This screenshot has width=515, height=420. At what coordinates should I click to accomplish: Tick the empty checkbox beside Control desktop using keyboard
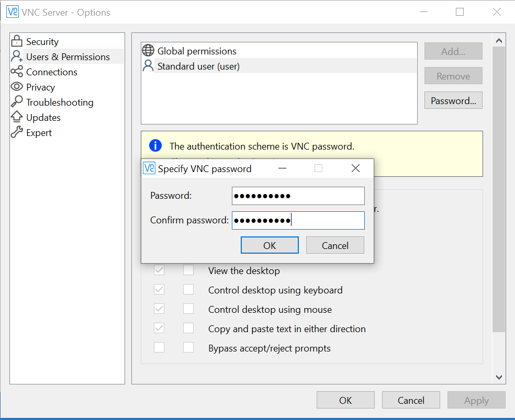(x=188, y=290)
